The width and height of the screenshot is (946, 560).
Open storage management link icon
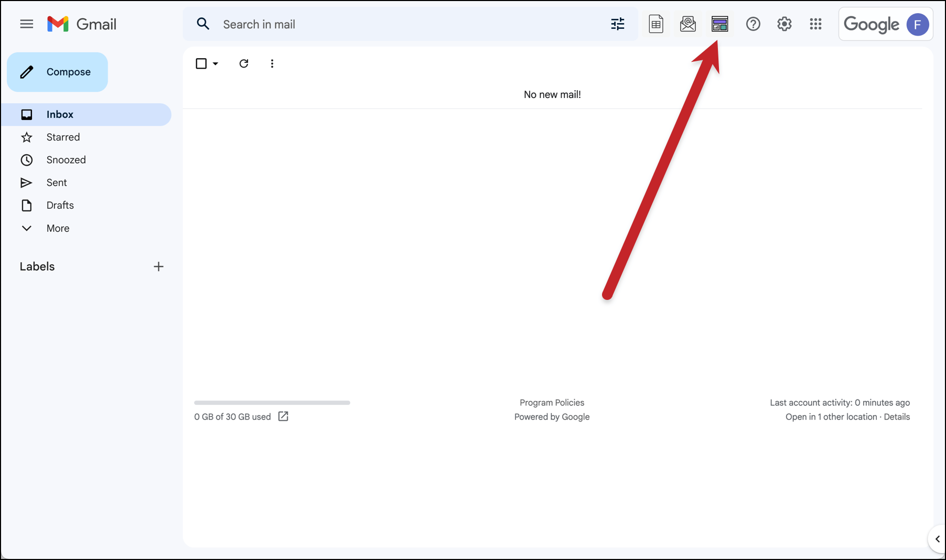[x=283, y=416]
